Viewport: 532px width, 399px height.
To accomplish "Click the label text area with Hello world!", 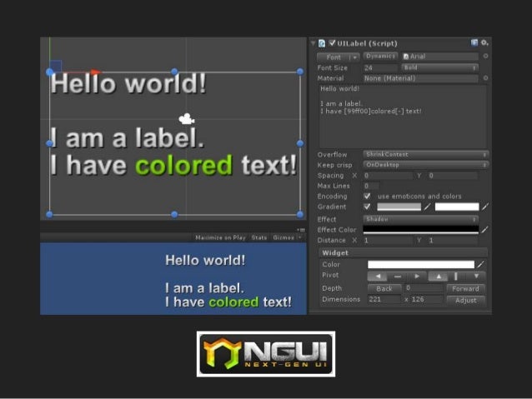I will 403,117.
